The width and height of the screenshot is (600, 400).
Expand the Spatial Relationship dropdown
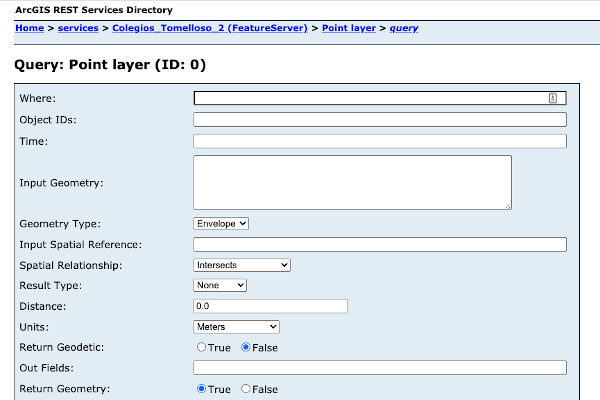[x=241, y=265]
